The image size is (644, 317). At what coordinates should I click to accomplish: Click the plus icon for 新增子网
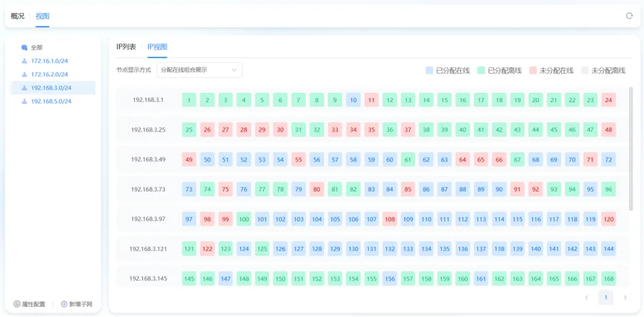coord(64,304)
